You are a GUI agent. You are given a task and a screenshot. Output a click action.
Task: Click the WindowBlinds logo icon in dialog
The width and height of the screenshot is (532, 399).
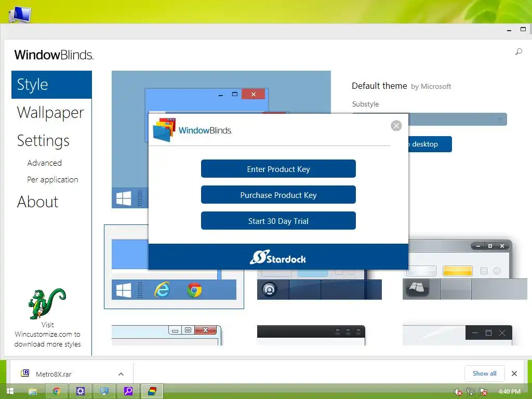pos(165,129)
